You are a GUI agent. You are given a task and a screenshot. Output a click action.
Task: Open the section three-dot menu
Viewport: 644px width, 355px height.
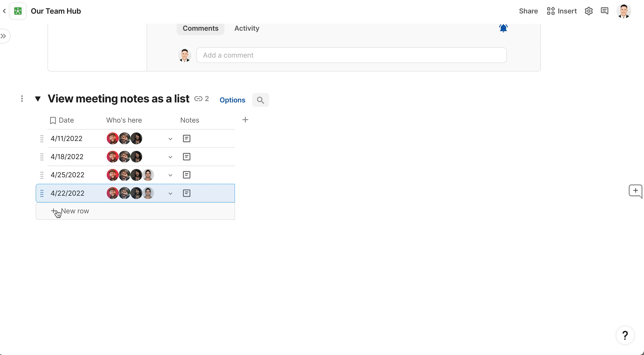click(x=22, y=99)
